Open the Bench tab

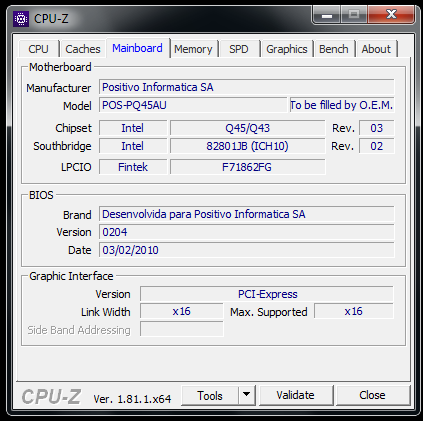(334, 49)
